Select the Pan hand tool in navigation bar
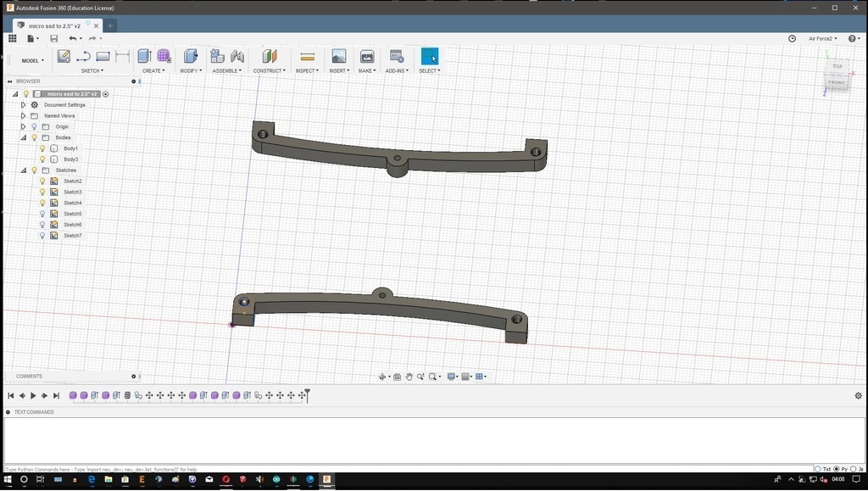 click(x=409, y=377)
